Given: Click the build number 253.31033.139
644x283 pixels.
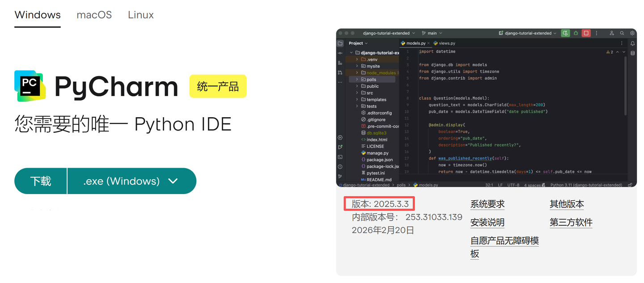Looking at the screenshot, I should [x=434, y=217].
